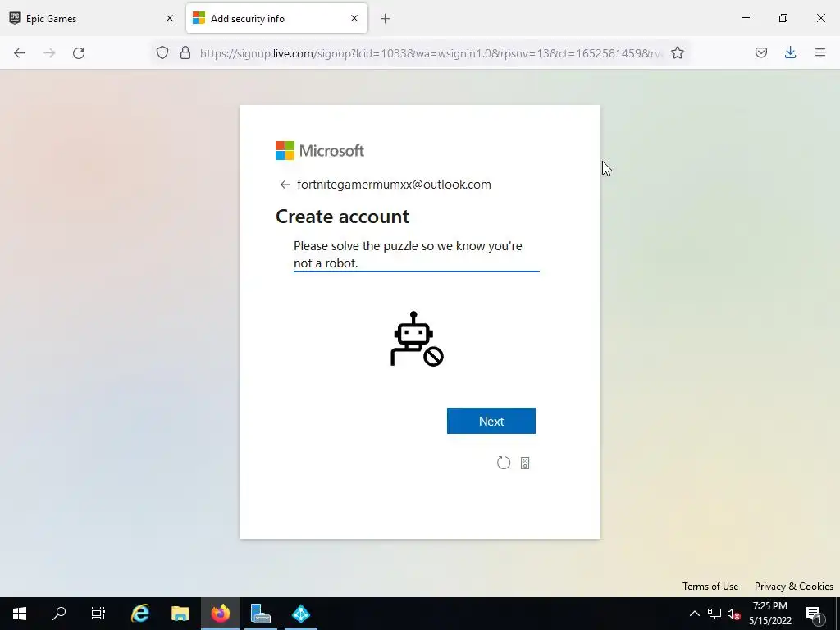Click the network status tray icon
The height and width of the screenshot is (630, 840).
tap(714, 614)
